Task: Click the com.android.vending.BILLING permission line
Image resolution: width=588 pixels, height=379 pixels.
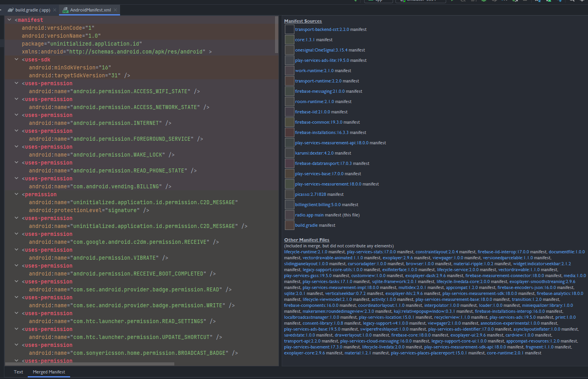Action: click(100, 186)
